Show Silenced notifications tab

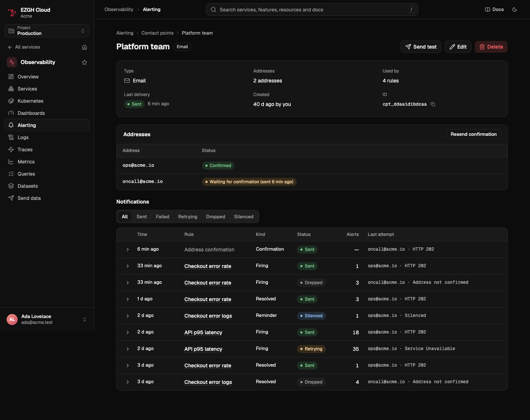244,216
